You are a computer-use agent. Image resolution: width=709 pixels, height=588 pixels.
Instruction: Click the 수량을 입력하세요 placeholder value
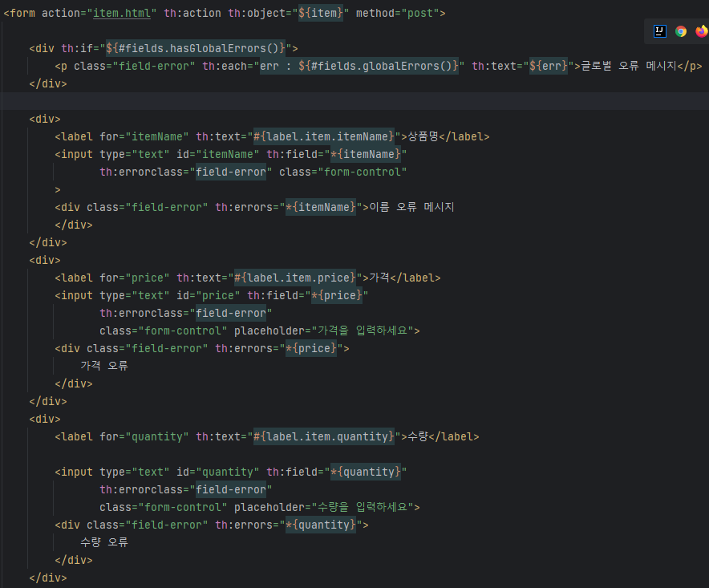tap(363, 507)
